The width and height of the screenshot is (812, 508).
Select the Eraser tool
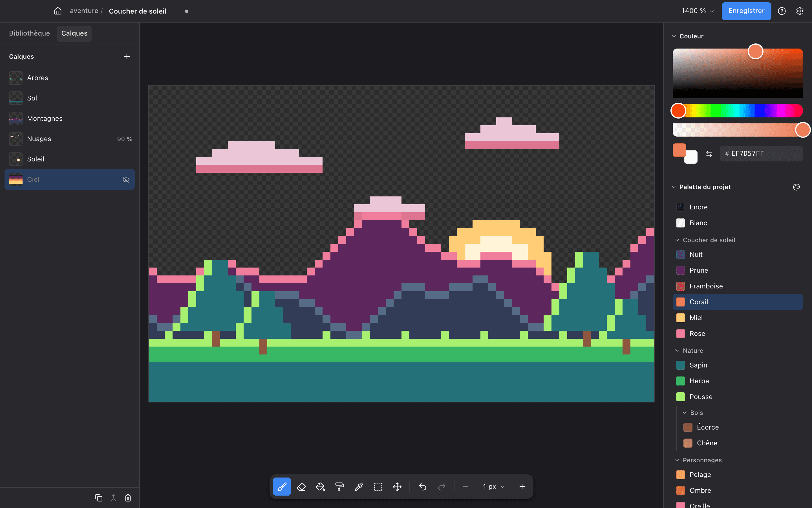[x=301, y=487]
